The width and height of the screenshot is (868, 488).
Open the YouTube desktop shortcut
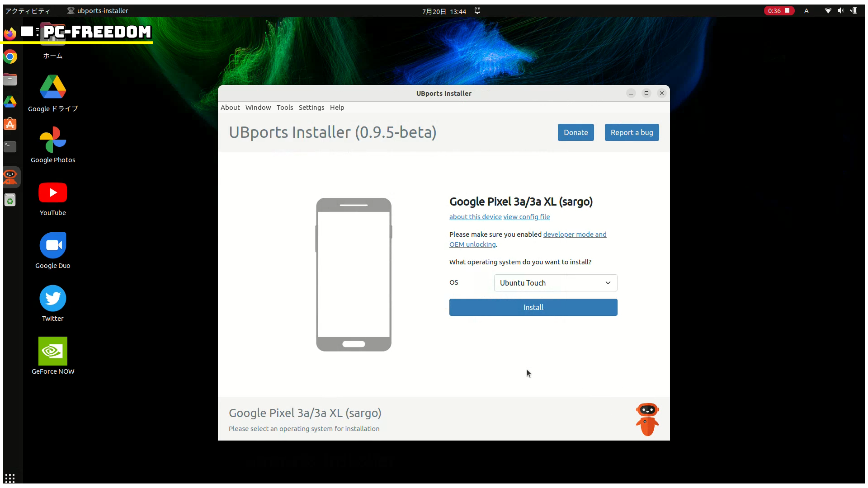[53, 193]
